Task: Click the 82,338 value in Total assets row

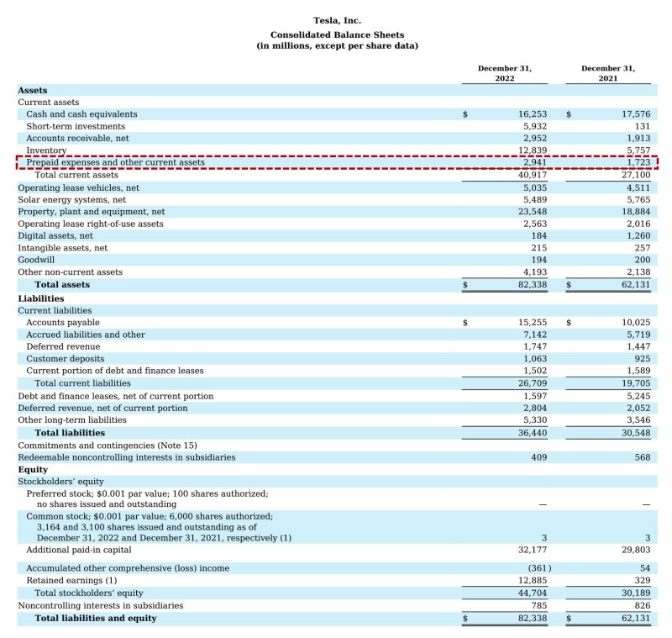Action: (533, 285)
